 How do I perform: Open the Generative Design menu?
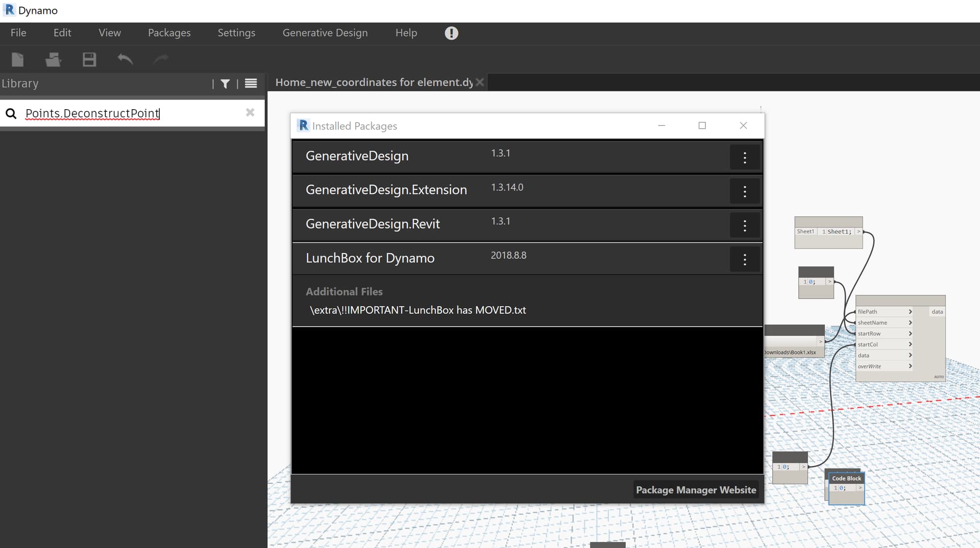coord(325,33)
